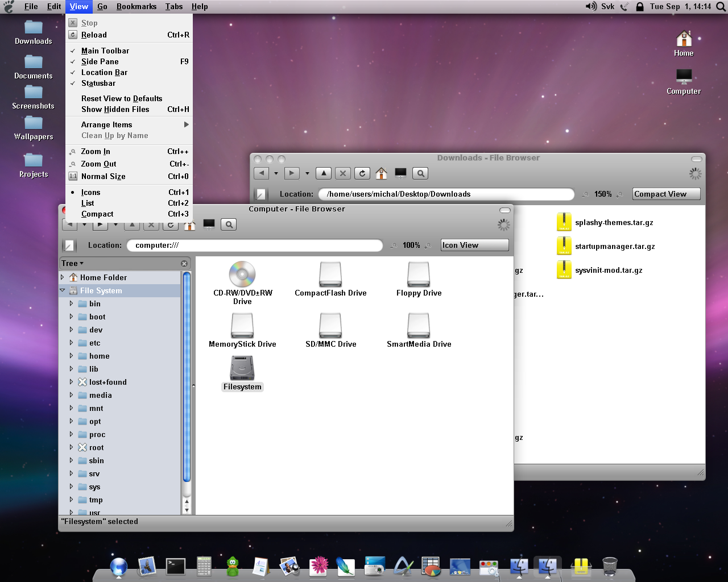Click the Home icon in Downloads toolbar
Image resolution: width=728 pixels, height=582 pixels.
(x=382, y=173)
